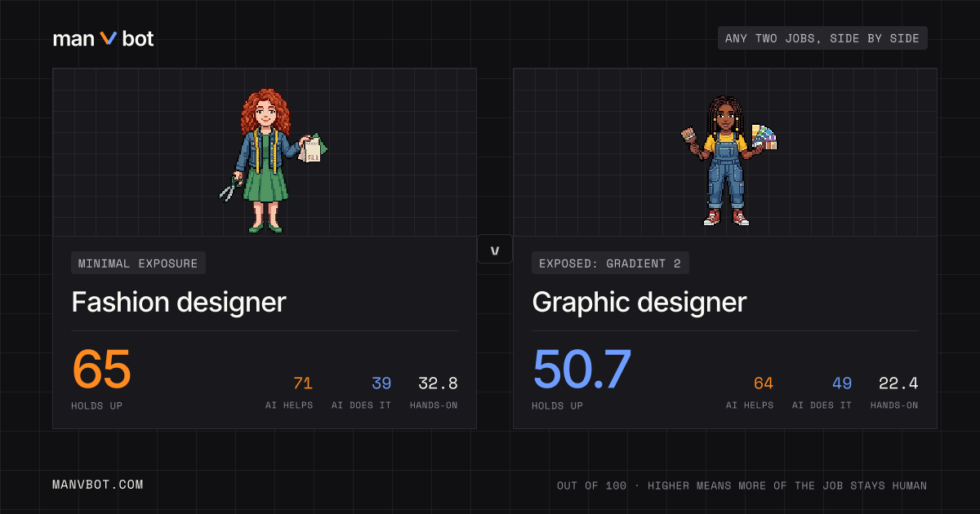Screen dimensions: 980x514
Task: Click the AI Helps value 71
Action: pos(303,383)
